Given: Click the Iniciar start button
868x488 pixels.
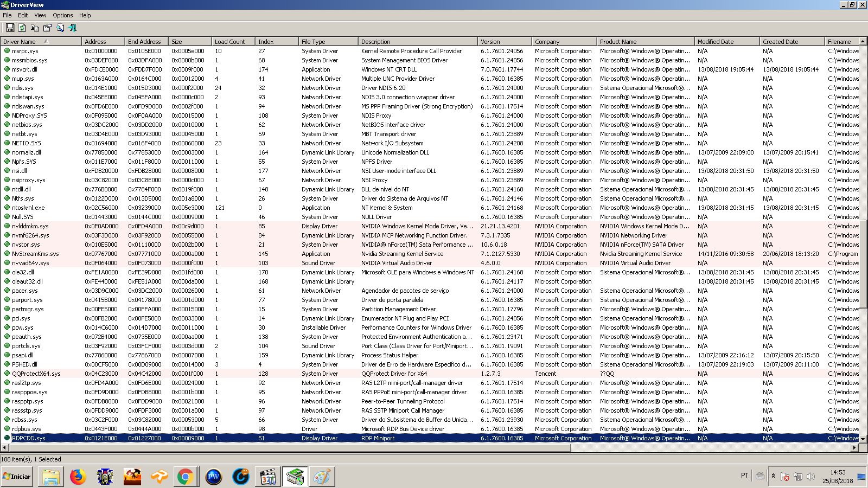Looking at the screenshot, I should [x=17, y=477].
